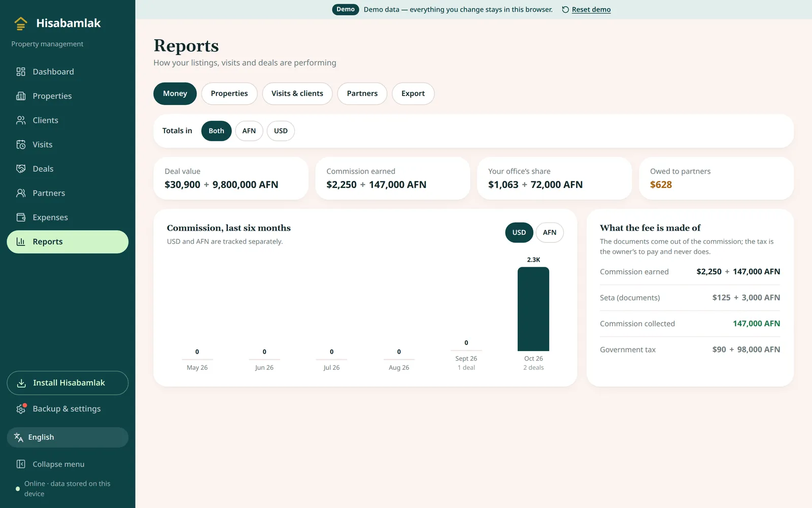Click the Collapse menu panel icon
The image size is (812, 508).
point(21,464)
